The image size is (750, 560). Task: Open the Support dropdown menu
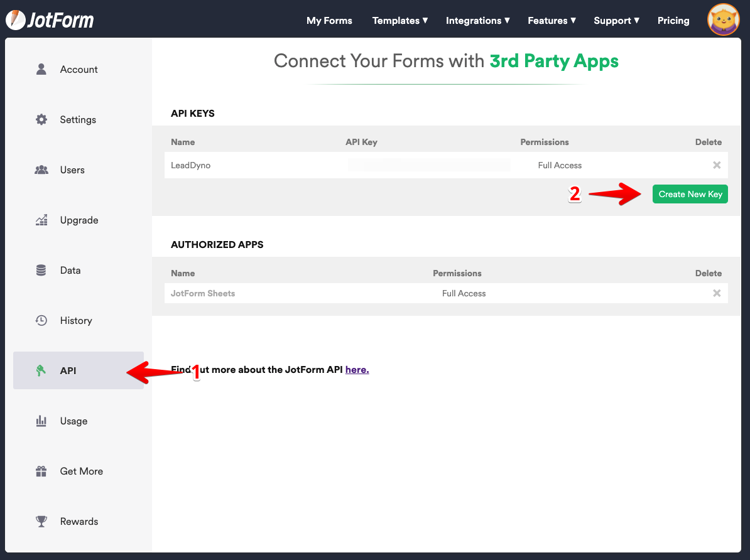pos(616,21)
